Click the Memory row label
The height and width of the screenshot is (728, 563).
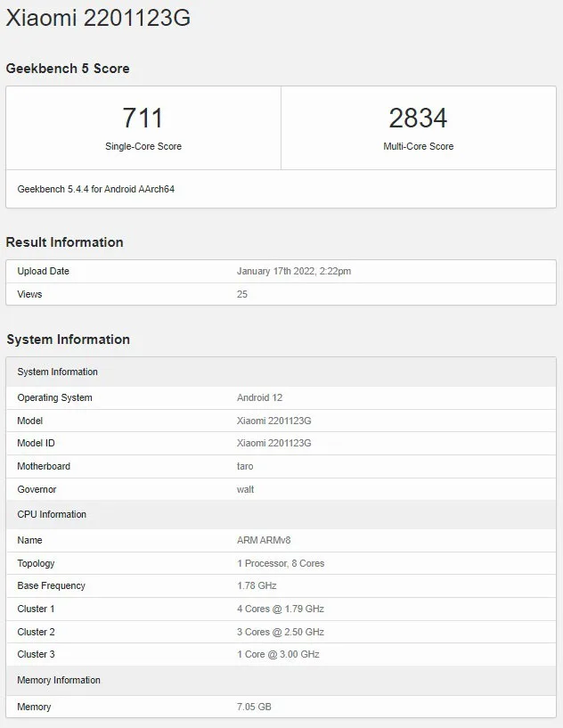[x=34, y=708]
